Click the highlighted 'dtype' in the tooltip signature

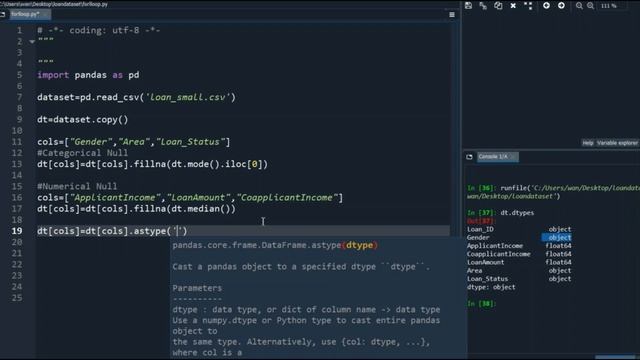tap(359, 245)
